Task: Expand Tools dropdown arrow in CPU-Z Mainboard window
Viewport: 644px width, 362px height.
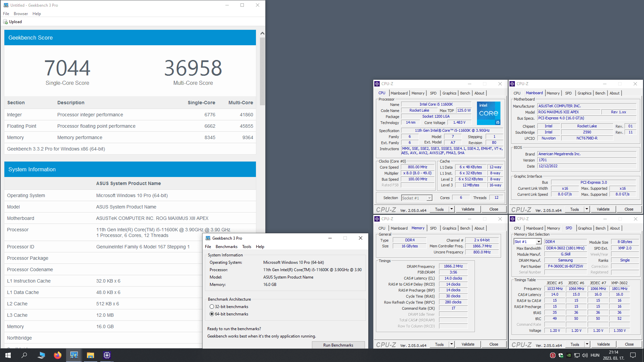Action: coord(587,209)
